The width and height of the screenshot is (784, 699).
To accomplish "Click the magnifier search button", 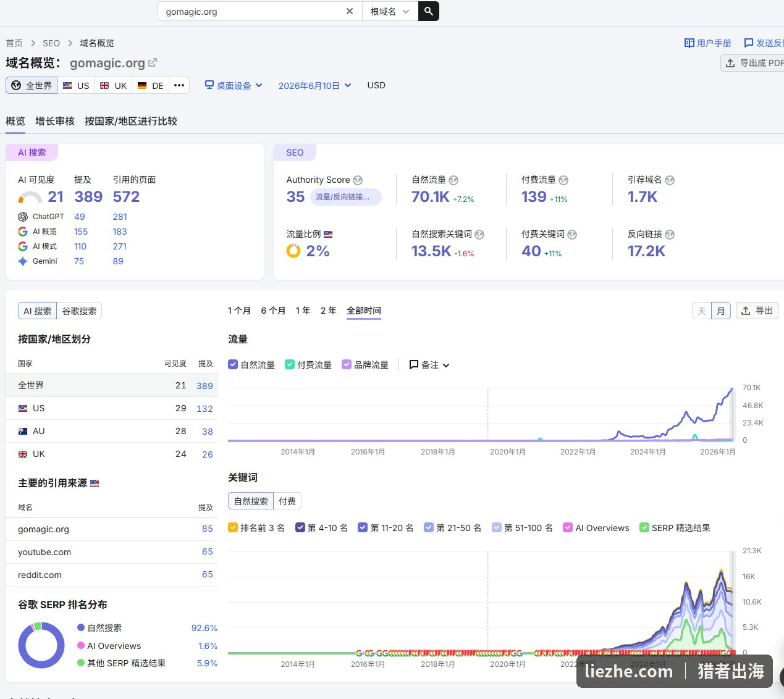I will 429,11.
